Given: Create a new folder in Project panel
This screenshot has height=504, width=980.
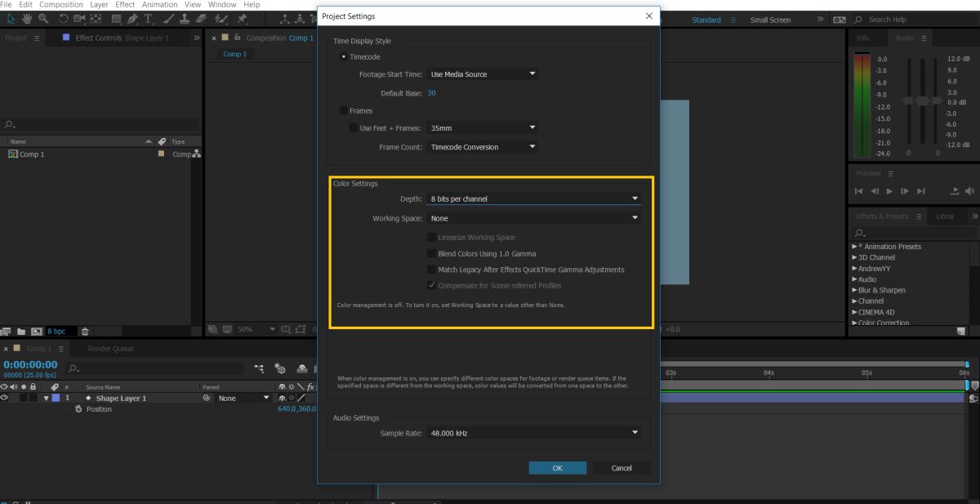Looking at the screenshot, I should (21, 332).
